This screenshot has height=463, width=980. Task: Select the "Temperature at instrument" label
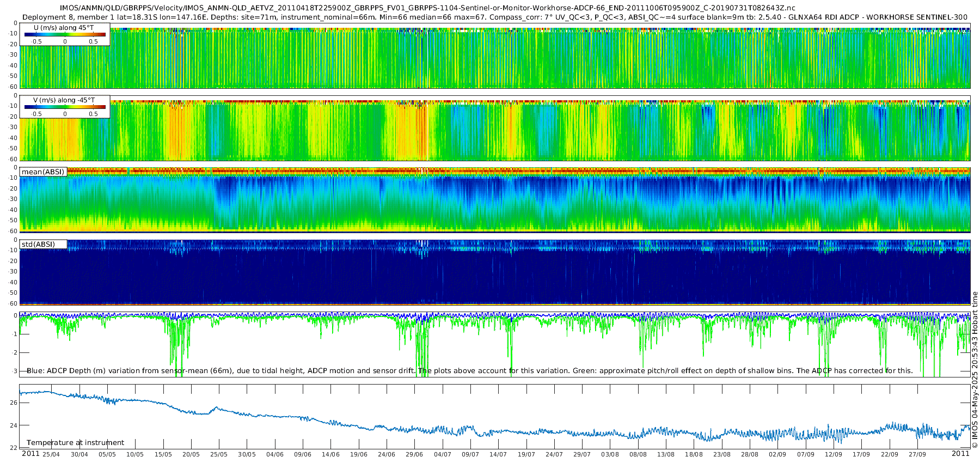(x=75, y=443)
